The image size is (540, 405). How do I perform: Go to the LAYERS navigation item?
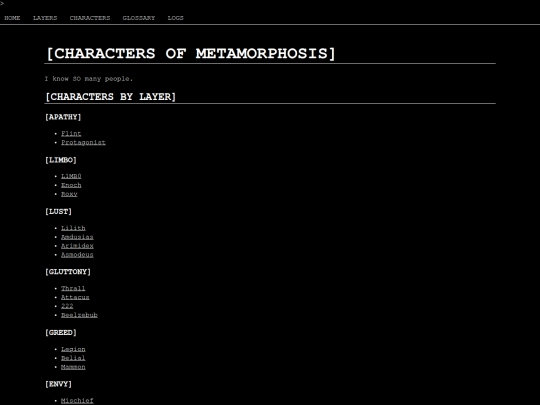tap(45, 18)
